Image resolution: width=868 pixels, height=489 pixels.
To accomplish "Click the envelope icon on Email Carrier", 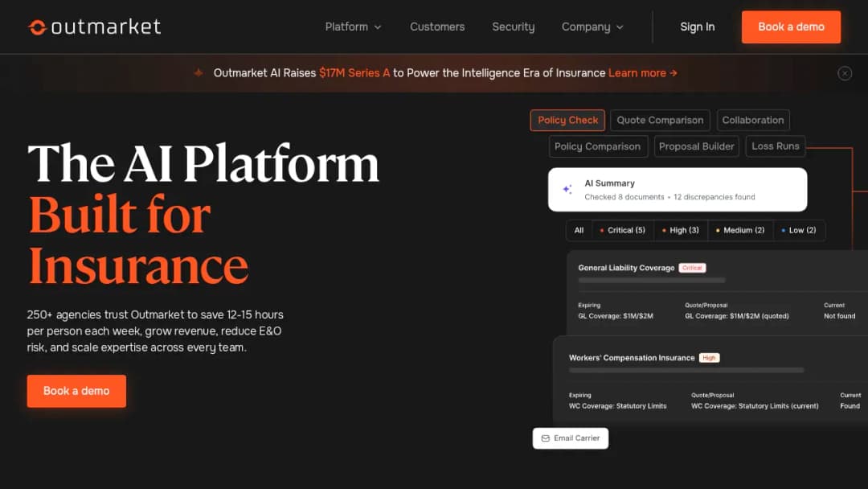I will coord(545,438).
